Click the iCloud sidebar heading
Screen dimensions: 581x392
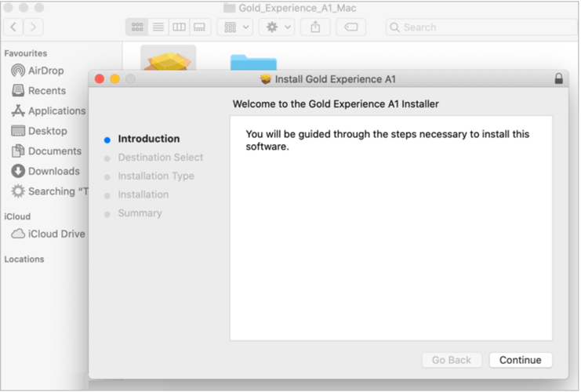point(17,216)
